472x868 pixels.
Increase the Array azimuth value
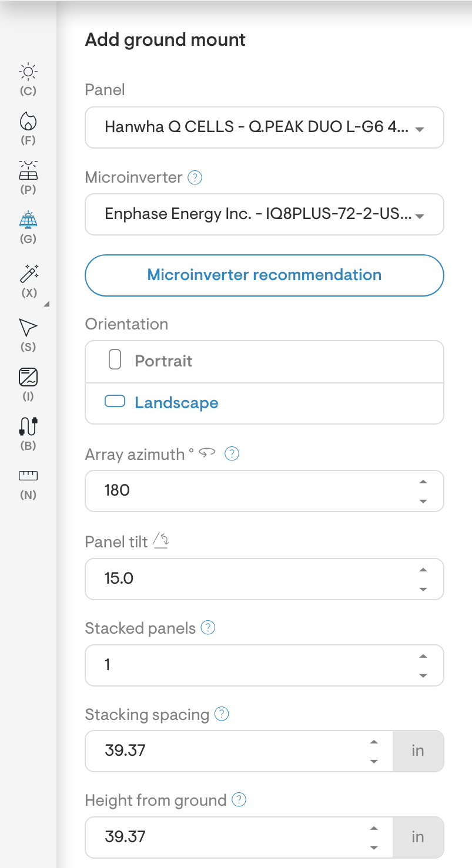point(423,482)
